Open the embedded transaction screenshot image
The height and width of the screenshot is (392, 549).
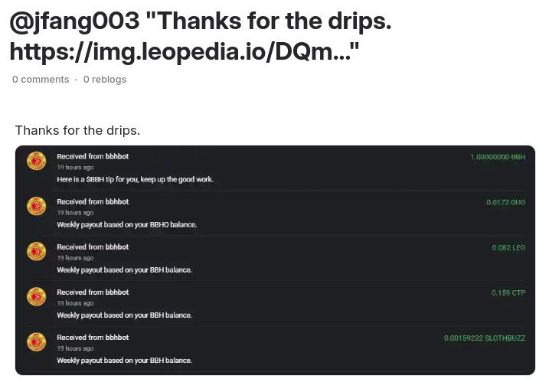(275, 260)
